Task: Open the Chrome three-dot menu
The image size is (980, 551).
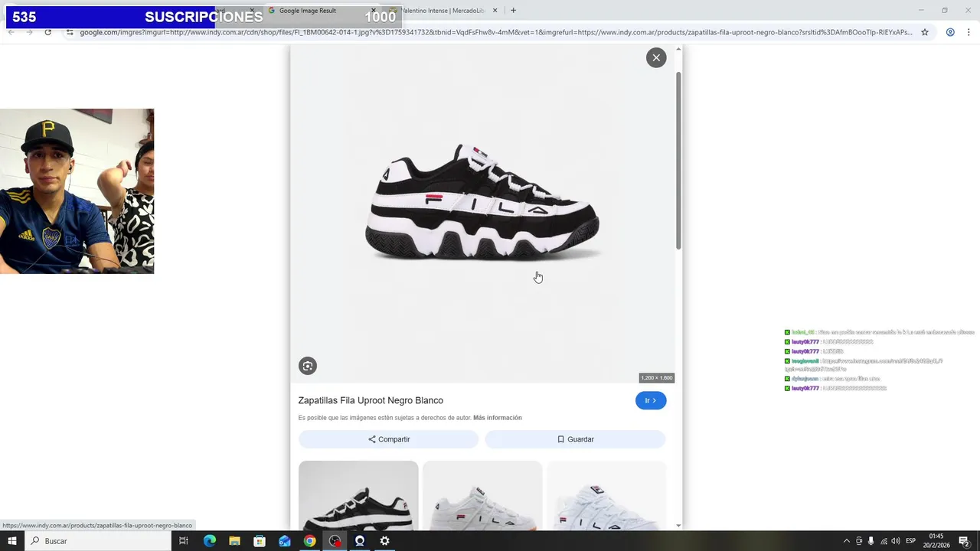Action: [969, 32]
